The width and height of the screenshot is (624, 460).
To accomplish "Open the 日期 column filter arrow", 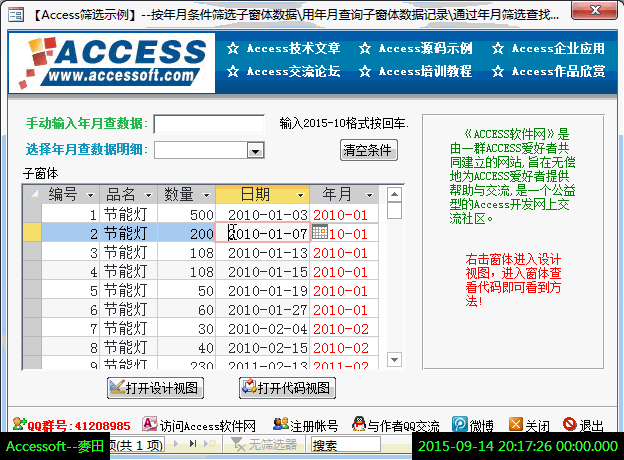I will pyautogui.click(x=300, y=195).
